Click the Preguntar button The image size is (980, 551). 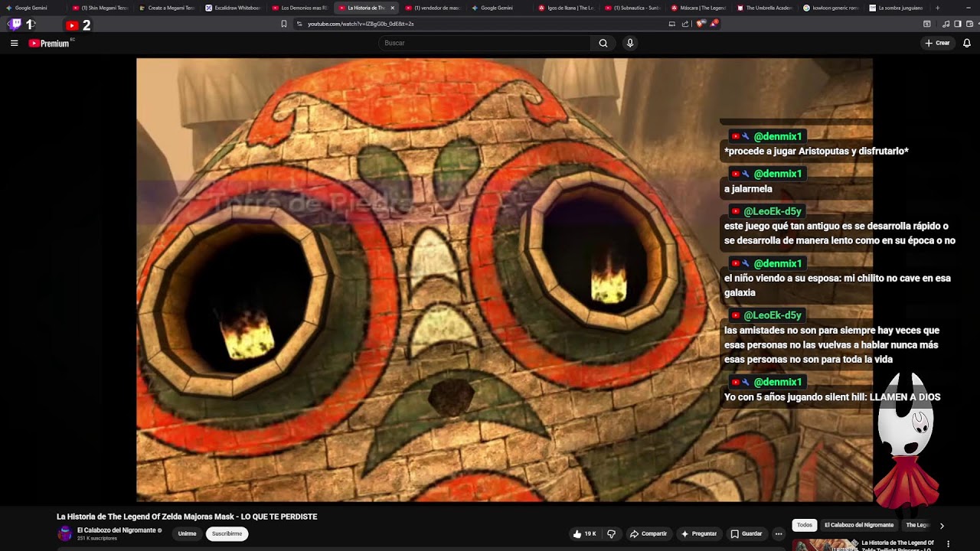(699, 533)
